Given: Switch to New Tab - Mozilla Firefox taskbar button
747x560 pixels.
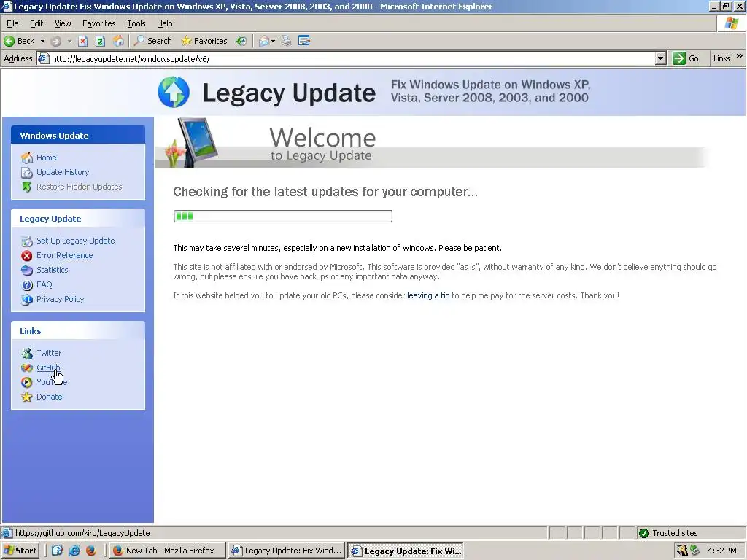Looking at the screenshot, I should coord(167,551).
